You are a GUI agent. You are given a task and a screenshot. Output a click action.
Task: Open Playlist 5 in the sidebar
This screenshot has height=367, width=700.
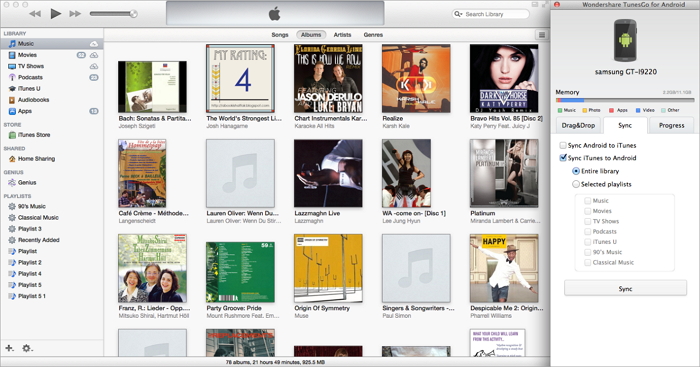point(51,285)
